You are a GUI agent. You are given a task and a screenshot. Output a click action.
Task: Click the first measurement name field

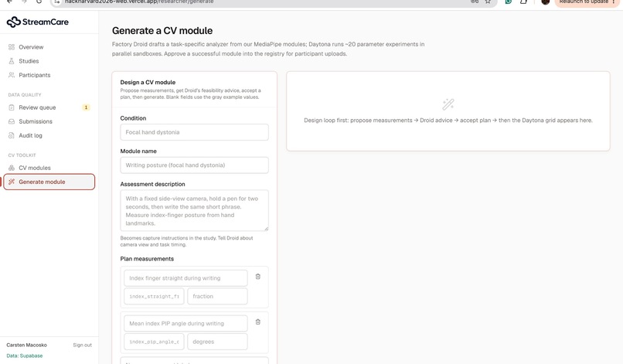pos(186,278)
